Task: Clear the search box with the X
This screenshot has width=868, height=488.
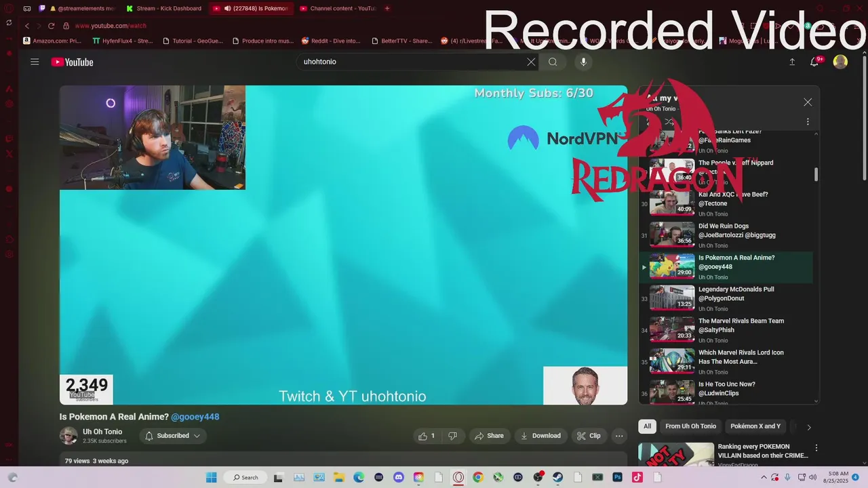Action: click(531, 62)
